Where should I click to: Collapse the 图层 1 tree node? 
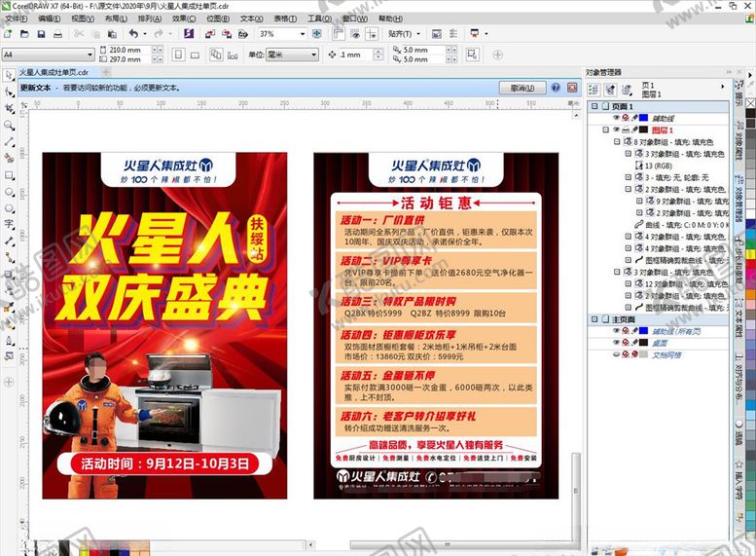coord(605,130)
